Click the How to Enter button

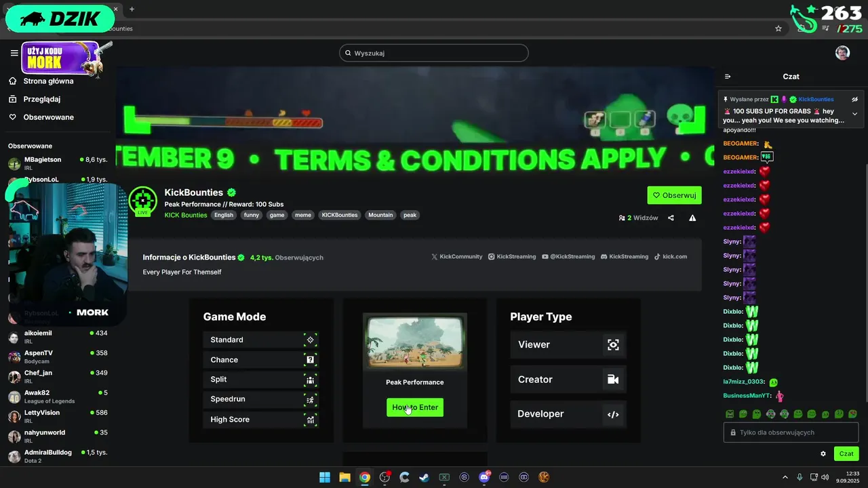tap(415, 407)
